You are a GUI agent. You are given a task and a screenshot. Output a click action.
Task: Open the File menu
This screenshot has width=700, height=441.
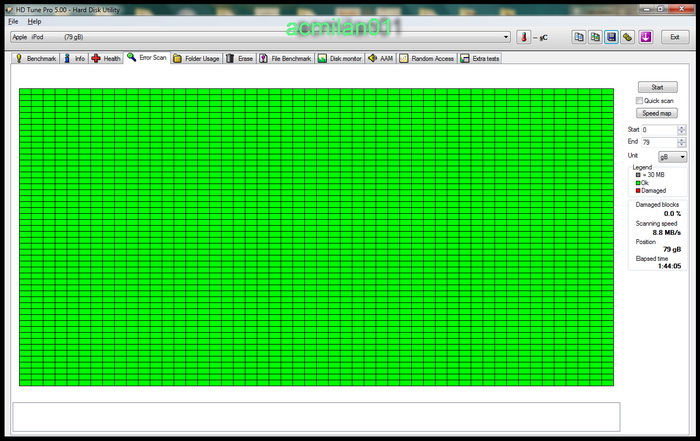pos(13,21)
